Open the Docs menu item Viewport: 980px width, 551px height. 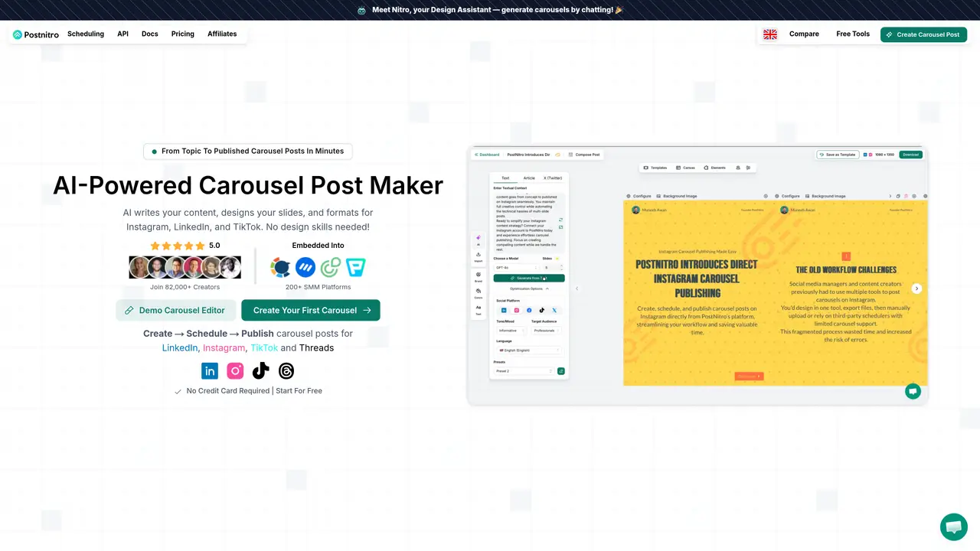point(150,34)
